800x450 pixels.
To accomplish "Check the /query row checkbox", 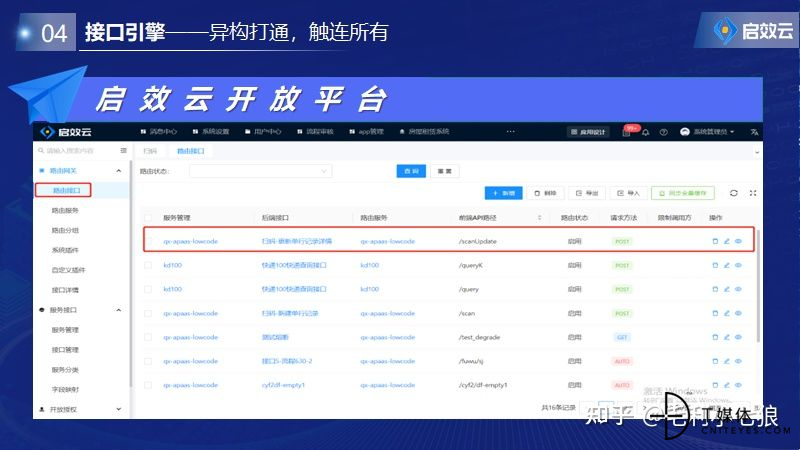I will point(148,289).
